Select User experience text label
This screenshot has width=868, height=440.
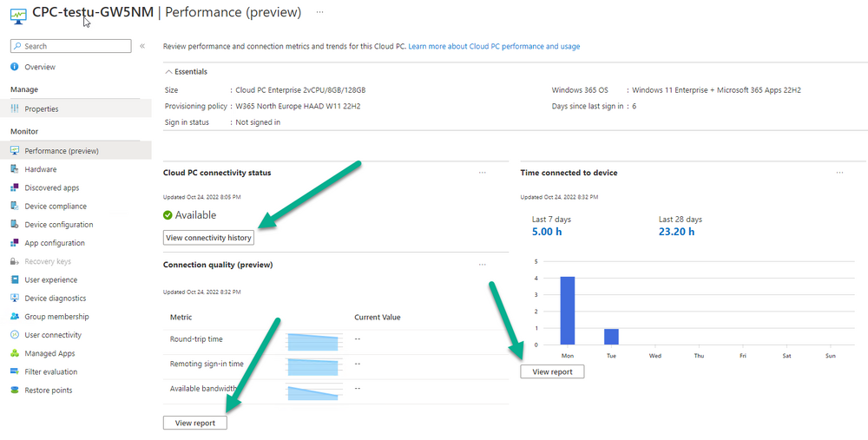(51, 280)
